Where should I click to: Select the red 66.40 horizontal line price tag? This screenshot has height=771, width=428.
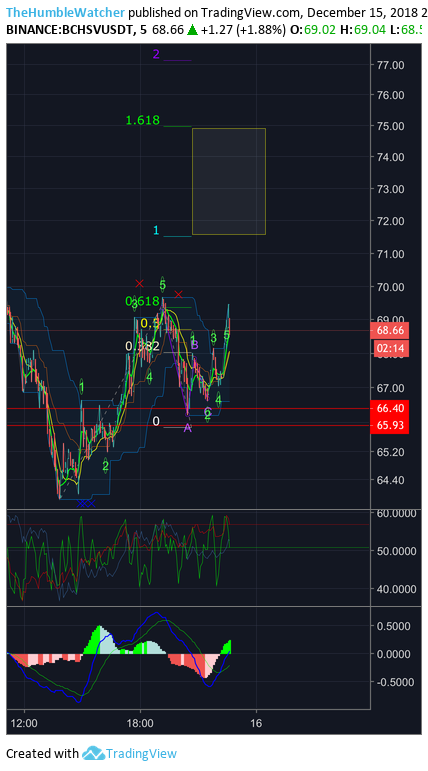point(390,408)
